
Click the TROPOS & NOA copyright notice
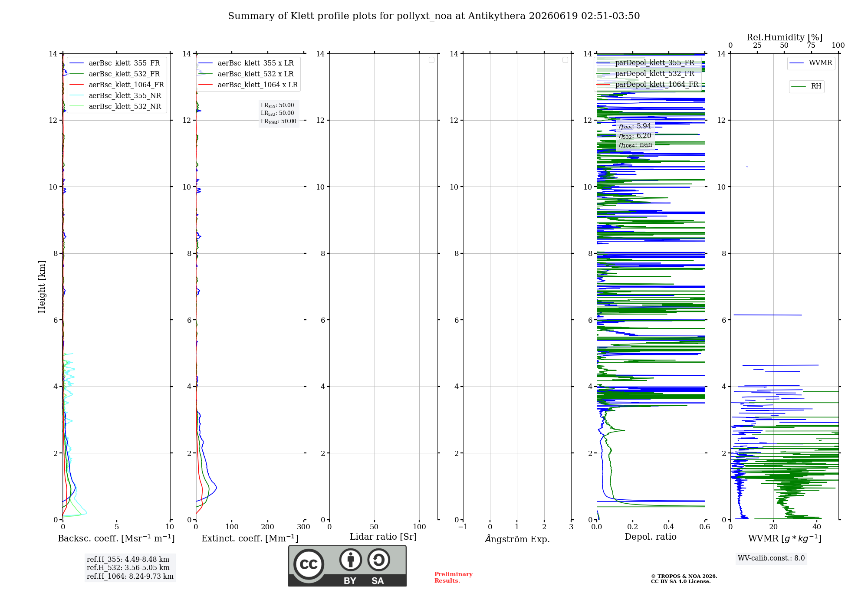(684, 579)
